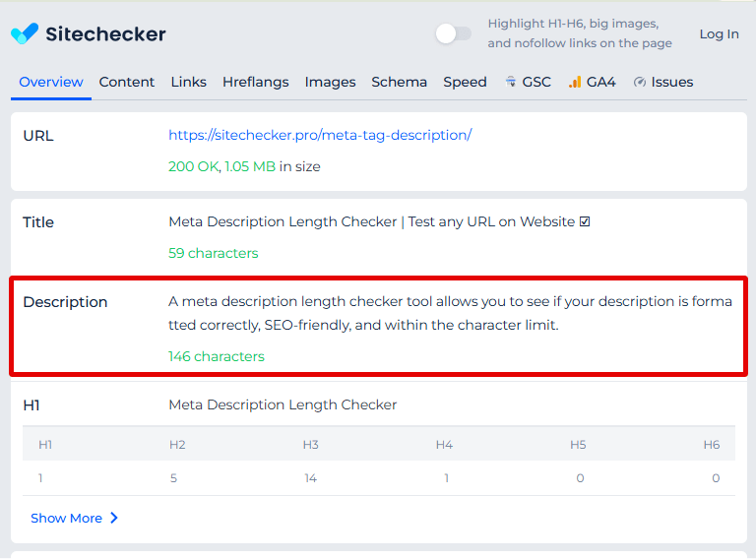756x559 pixels.
Task: Select the Images tab
Action: pyautogui.click(x=331, y=82)
